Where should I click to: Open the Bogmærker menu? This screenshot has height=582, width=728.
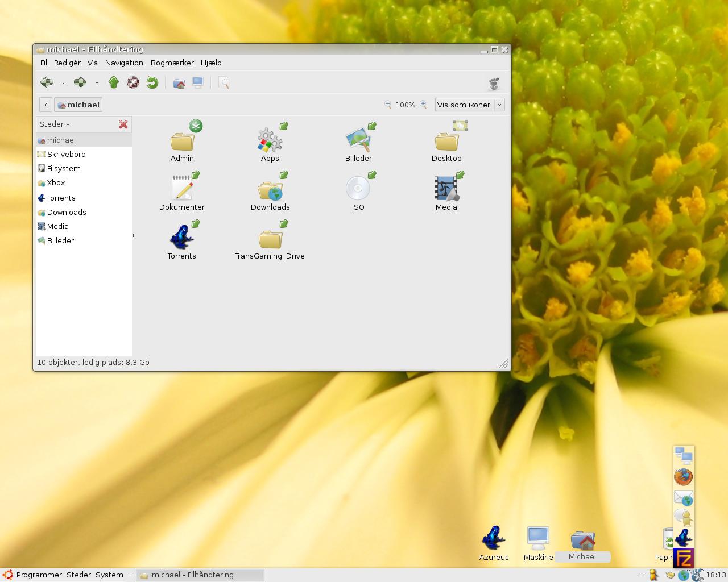pyautogui.click(x=172, y=63)
